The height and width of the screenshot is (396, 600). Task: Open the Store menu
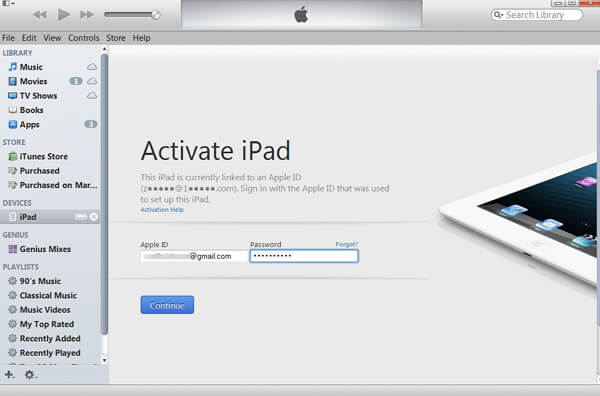pyautogui.click(x=116, y=38)
